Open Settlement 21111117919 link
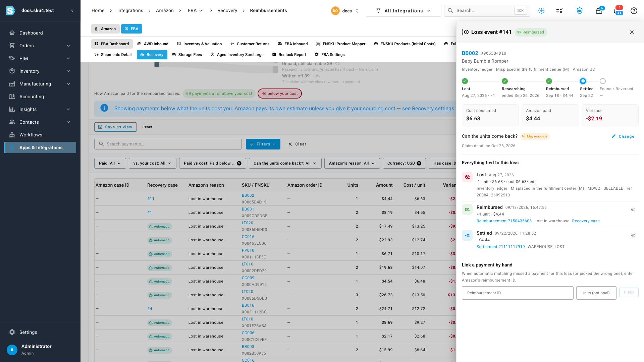This screenshot has height=362, width=644. coord(501,247)
